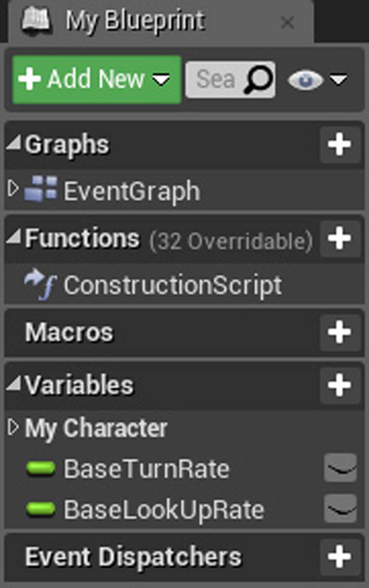The image size is (369, 588).
Task: Add a variable using the plus icon
Action: point(340,385)
